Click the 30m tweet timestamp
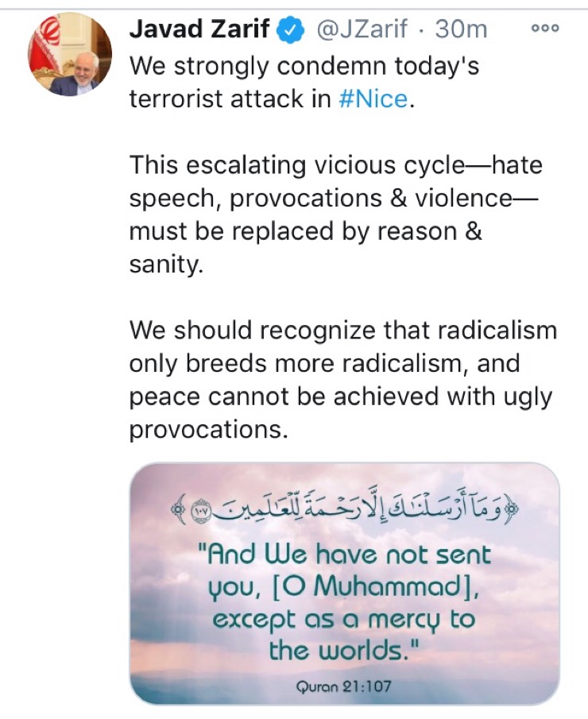 pos(462,31)
